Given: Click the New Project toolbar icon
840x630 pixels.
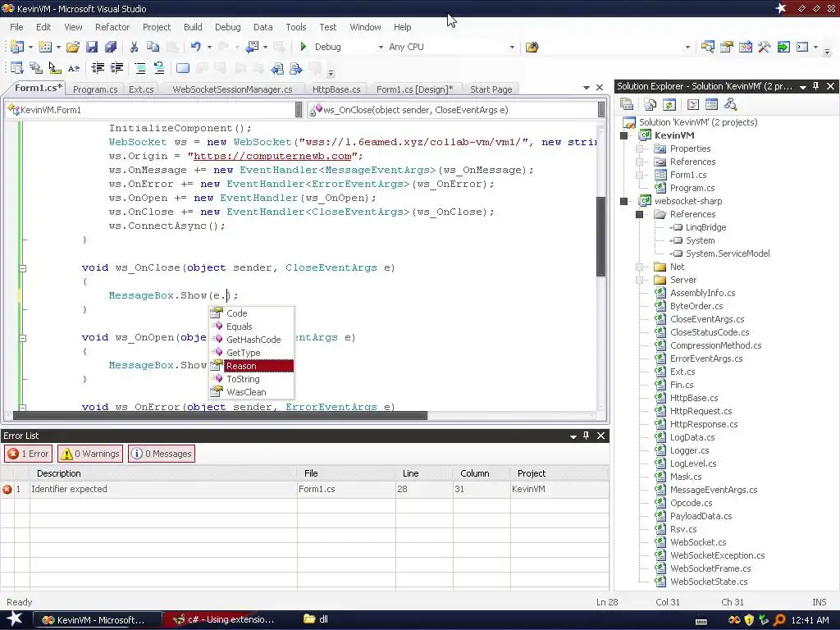Looking at the screenshot, I should tap(16, 47).
